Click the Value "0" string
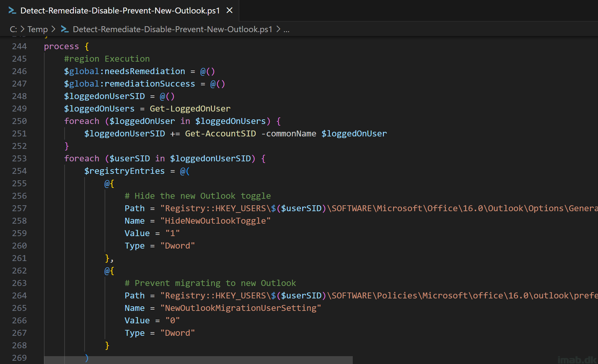The height and width of the screenshot is (364, 598). click(172, 321)
